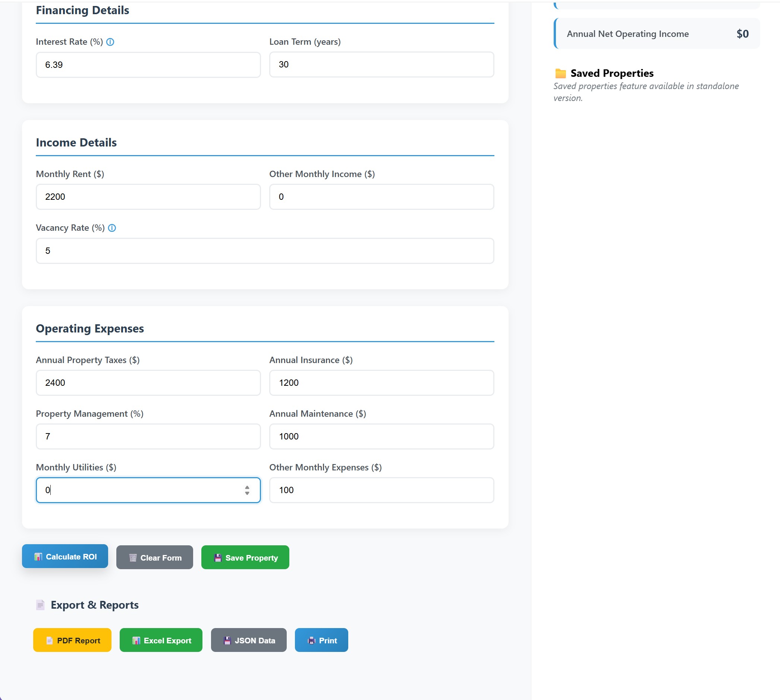The image size is (780, 700).
Task: Click the Other Monthly Expenses field
Action: [x=381, y=490]
